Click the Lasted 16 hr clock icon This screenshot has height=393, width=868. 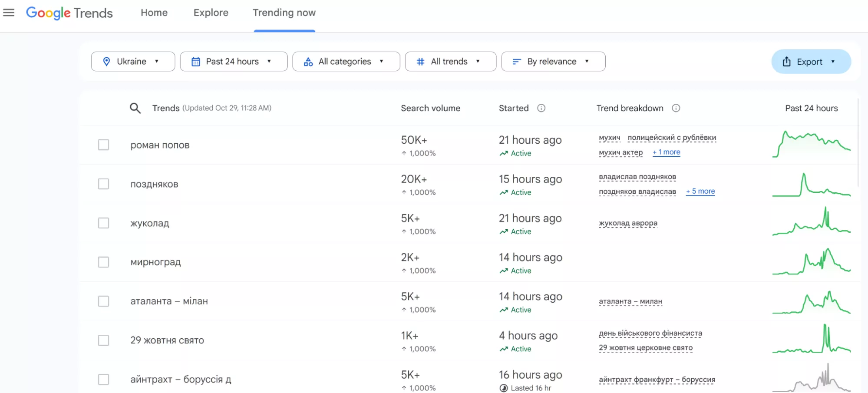click(503, 388)
